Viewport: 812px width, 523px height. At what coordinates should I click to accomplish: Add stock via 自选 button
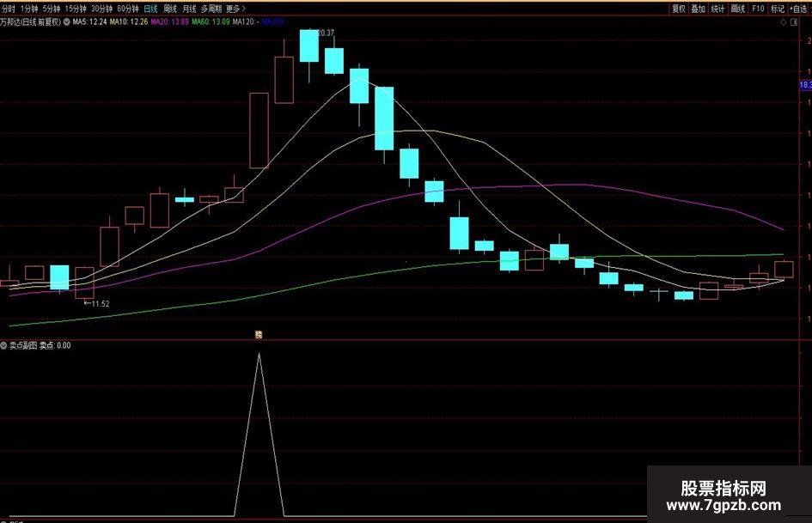pos(798,9)
